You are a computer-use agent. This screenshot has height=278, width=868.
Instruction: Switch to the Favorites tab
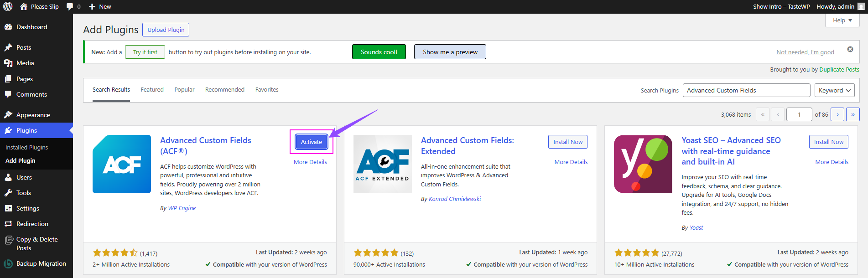point(267,90)
